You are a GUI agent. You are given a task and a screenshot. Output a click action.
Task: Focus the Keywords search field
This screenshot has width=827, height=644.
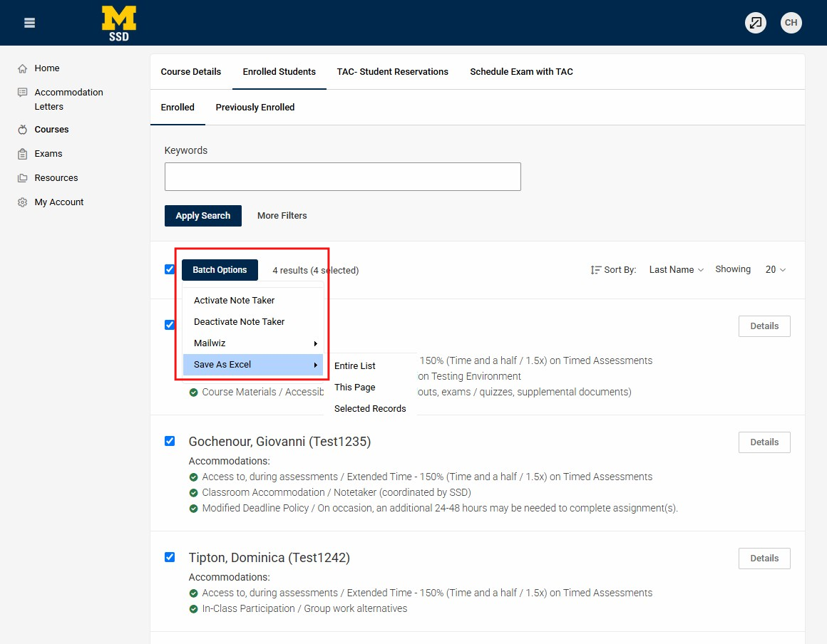tap(343, 177)
